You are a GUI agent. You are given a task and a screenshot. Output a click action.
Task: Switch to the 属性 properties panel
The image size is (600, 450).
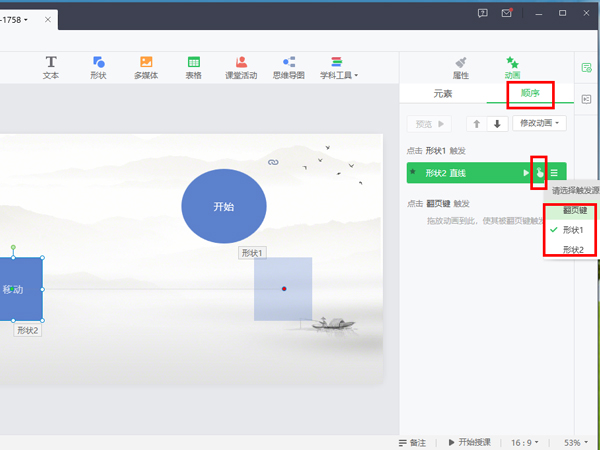[x=461, y=67]
